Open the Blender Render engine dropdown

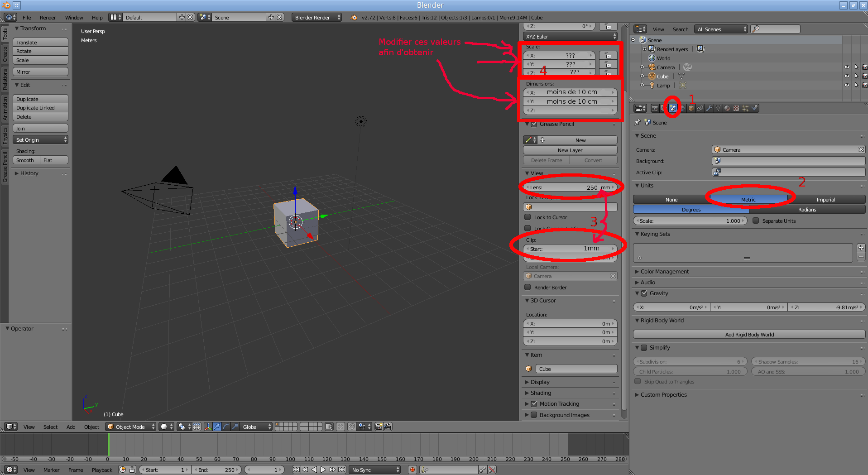pos(317,17)
